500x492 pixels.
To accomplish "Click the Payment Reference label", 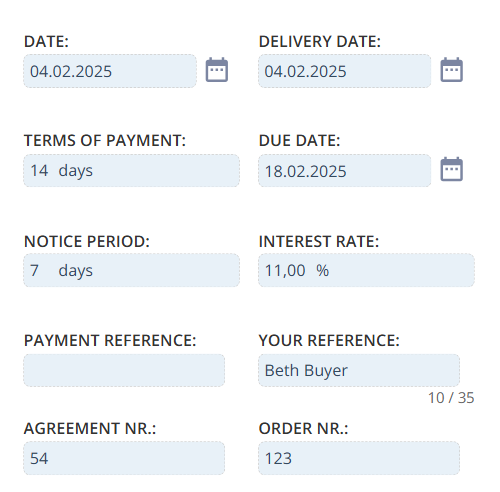I will click(x=110, y=341).
